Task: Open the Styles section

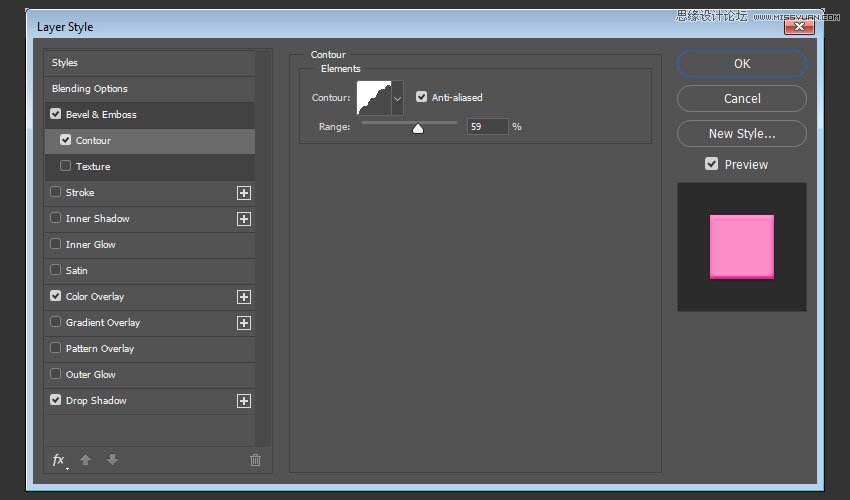Action: click(x=65, y=63)
